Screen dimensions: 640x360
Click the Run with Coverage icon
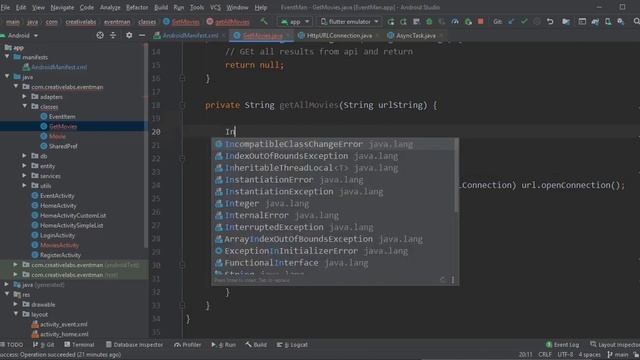442,22
